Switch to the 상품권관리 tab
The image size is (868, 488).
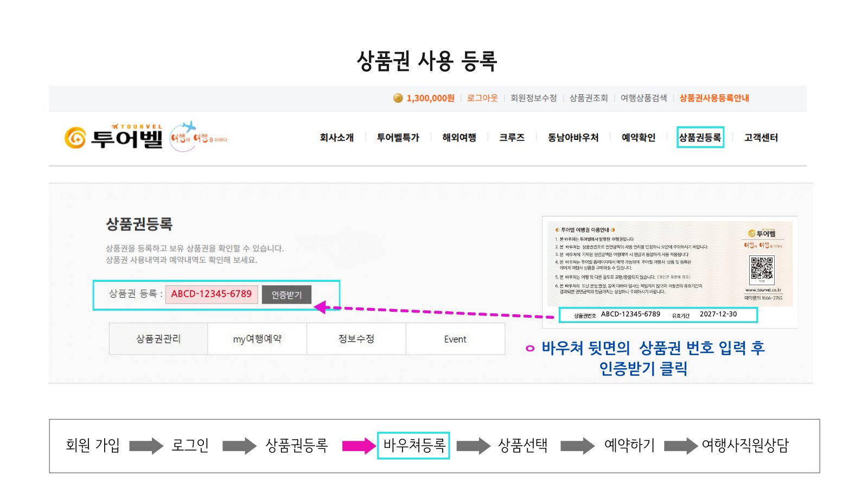coord(158,339)
